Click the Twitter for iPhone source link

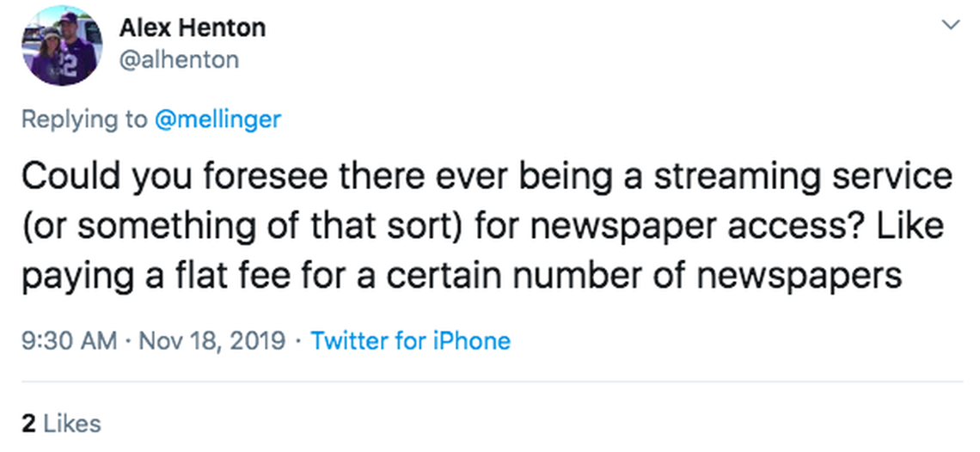click(410, 340)
